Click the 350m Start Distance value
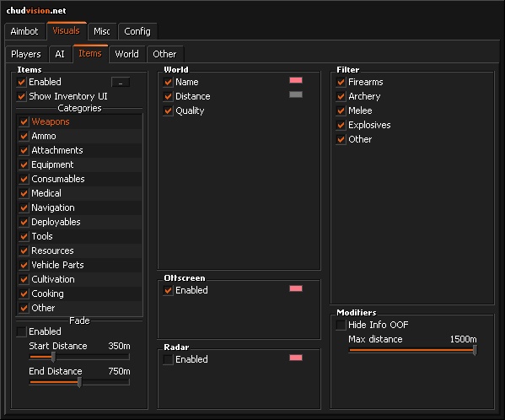This screenshot has width=505, height=420. pos(119,347)
